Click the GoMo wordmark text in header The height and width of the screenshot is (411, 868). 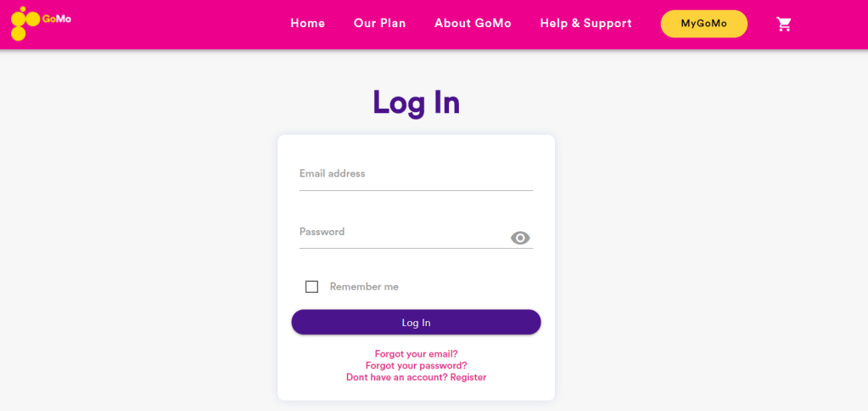(x=57, y=19)
